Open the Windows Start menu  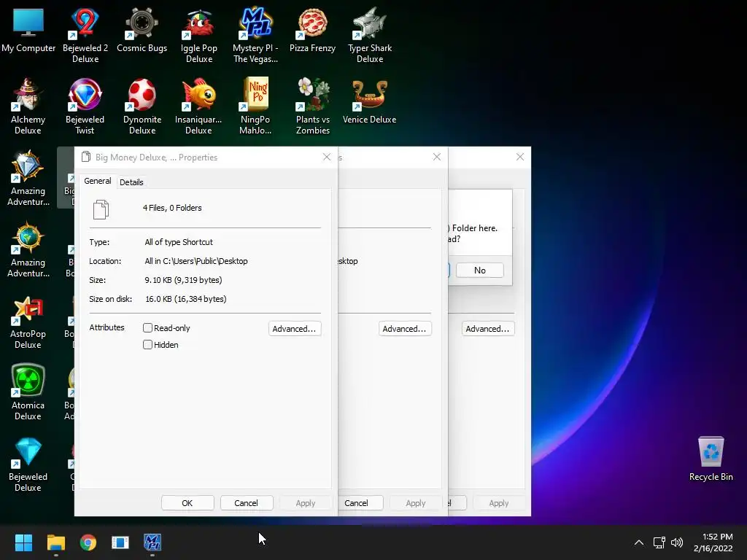[23, 542]
